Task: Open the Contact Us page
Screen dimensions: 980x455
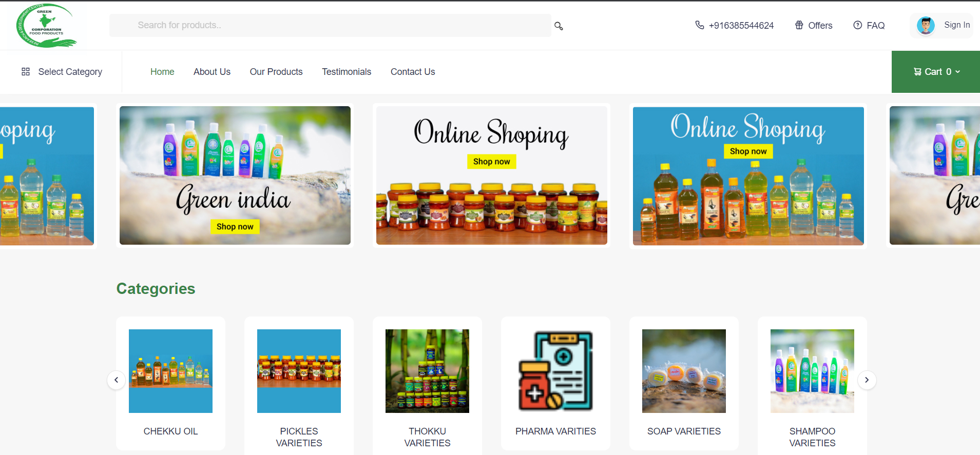Action: coord(413,72)
